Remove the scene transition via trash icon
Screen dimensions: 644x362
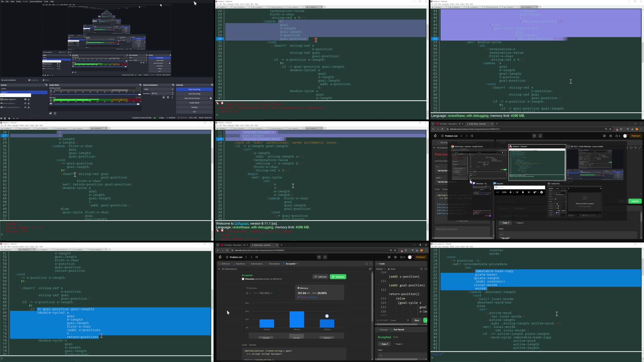(168, 97)
